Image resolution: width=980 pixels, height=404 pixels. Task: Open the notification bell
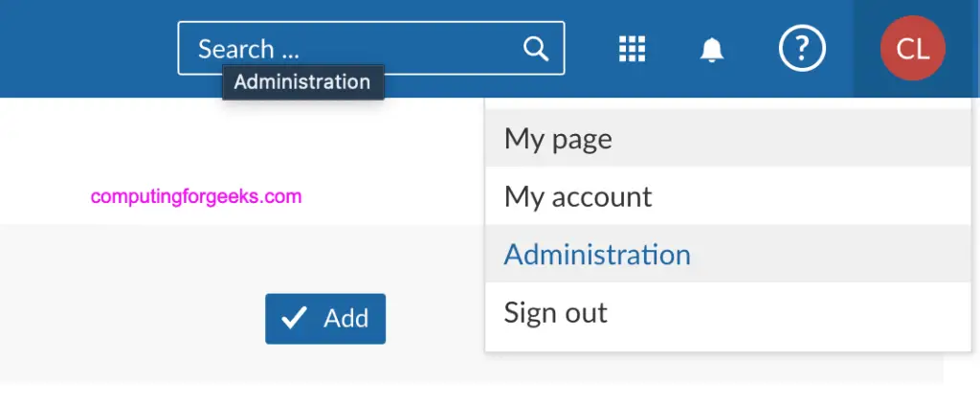(x=711, y=49)
